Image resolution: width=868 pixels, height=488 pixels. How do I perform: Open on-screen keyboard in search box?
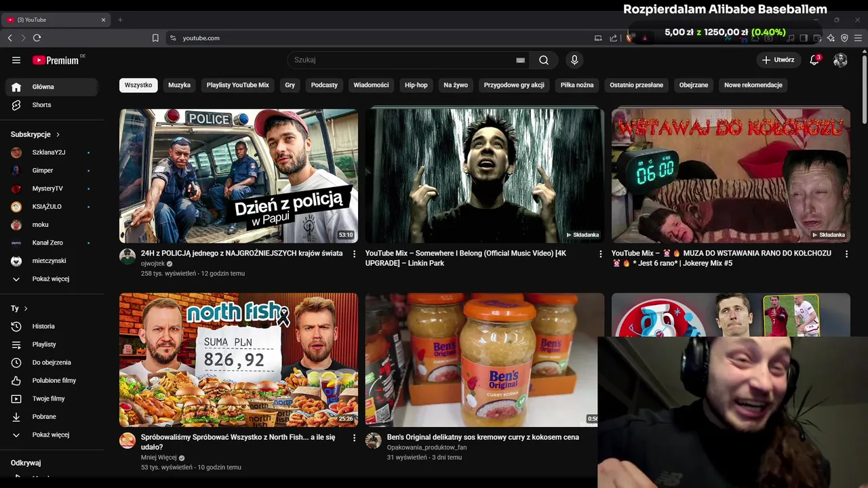520,60
